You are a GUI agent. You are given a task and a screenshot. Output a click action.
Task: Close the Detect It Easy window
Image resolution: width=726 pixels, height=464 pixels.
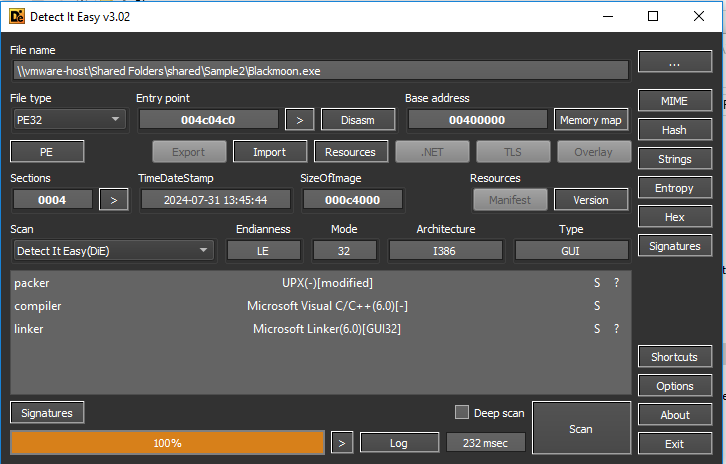coord(699,16)
